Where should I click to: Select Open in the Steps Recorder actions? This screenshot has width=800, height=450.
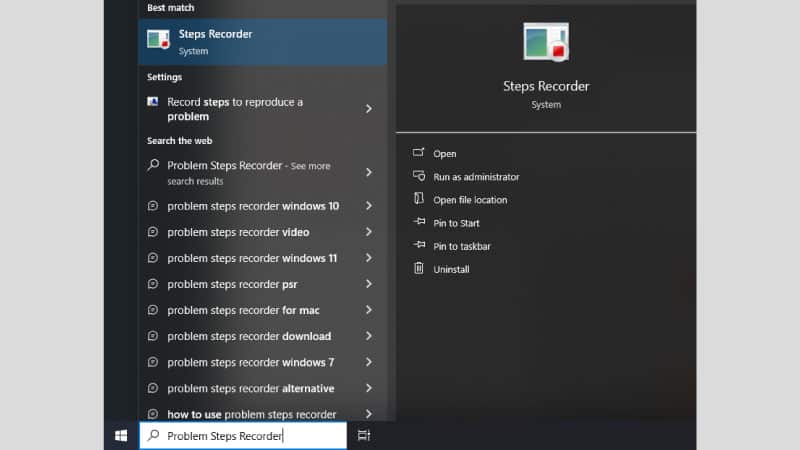click(444, 154)
